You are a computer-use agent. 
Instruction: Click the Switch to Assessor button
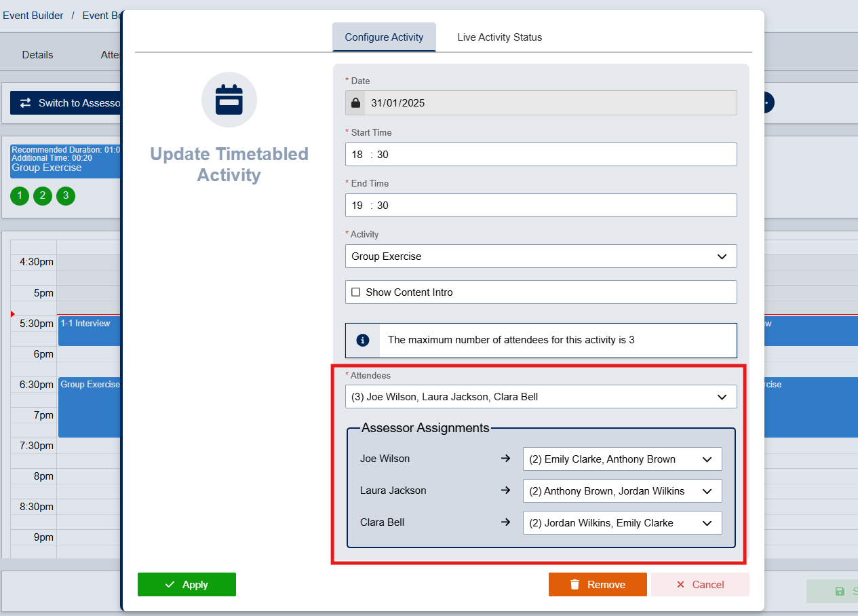click(66, 103)
